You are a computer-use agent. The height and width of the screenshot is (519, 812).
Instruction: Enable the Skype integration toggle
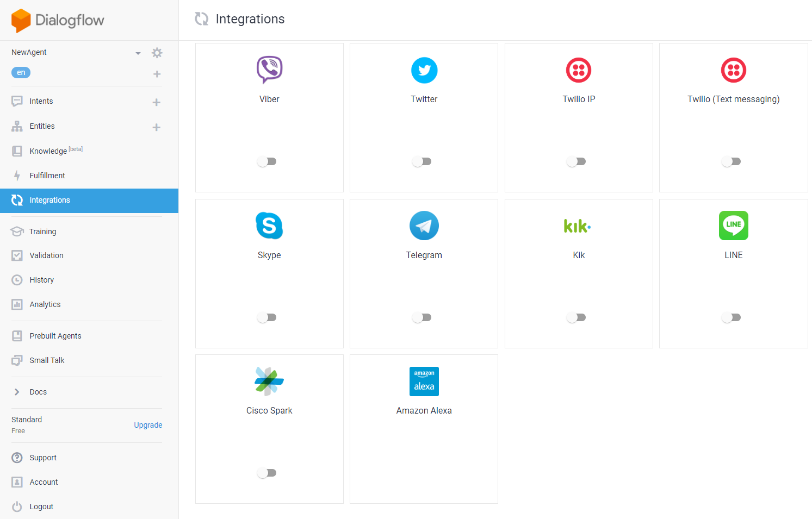tap(267, 317)
